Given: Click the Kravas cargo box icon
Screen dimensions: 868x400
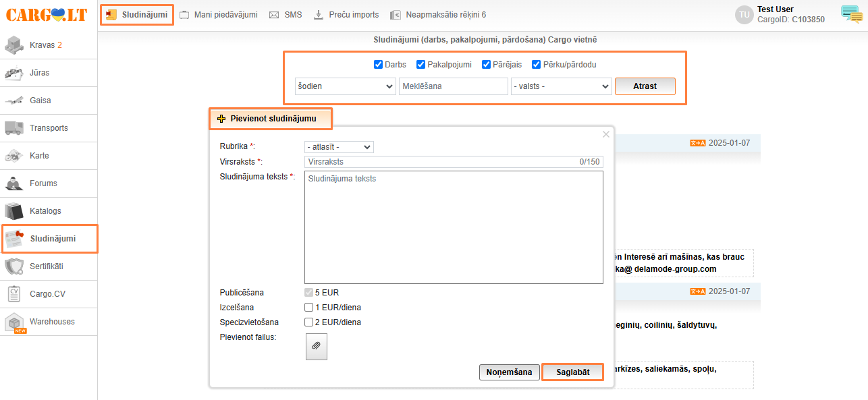Looking at the screenshot, I should tap(15, 45).
